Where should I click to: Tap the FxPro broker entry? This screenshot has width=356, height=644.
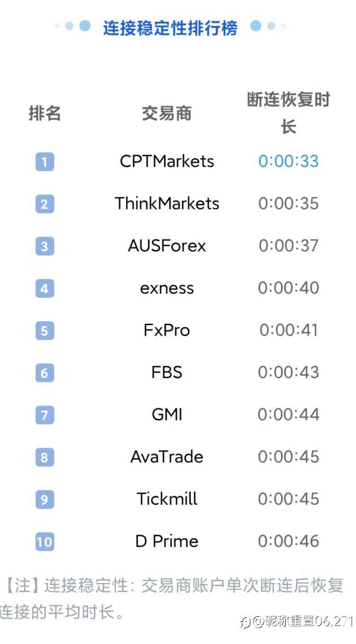point(167,330)
